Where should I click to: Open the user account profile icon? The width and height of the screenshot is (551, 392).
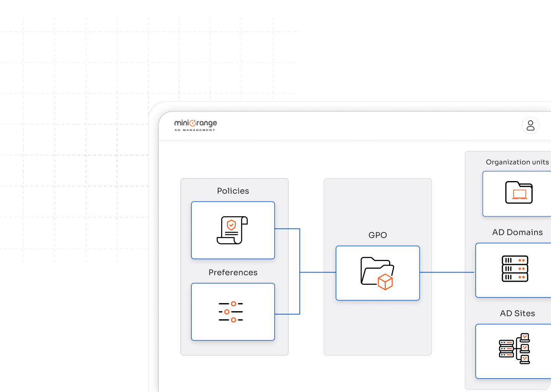[x=530, y=125]
